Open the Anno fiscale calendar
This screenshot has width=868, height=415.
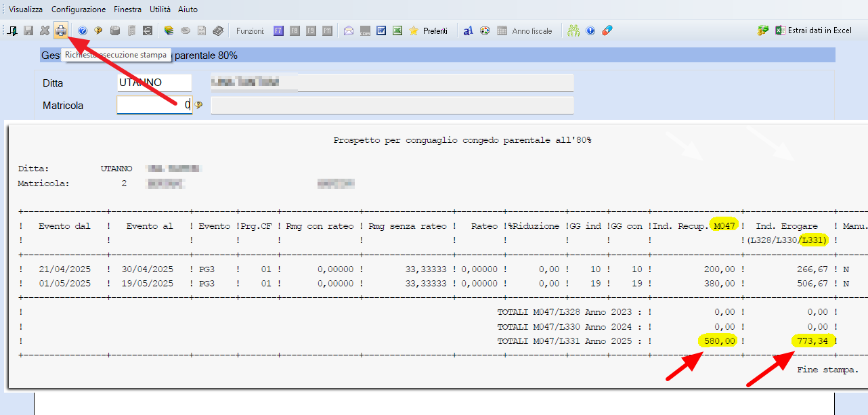coord(525,30)
